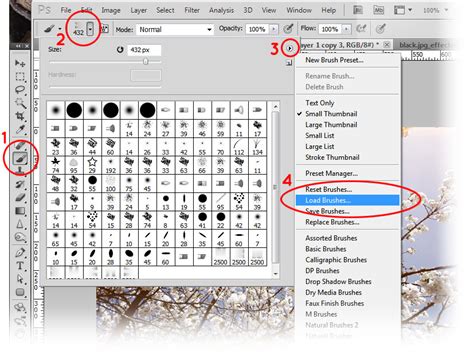Switch brush view to Small List

click(320, 135)
